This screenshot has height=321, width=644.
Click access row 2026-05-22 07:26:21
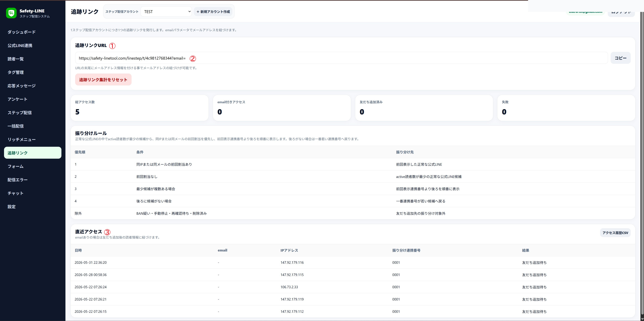coord(353,299)
